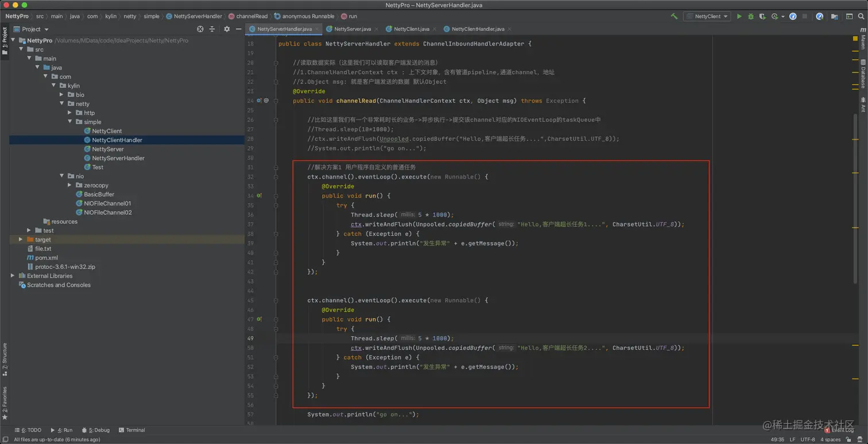
Task: Expand the target folder in project tree
Action: point(21,240)
